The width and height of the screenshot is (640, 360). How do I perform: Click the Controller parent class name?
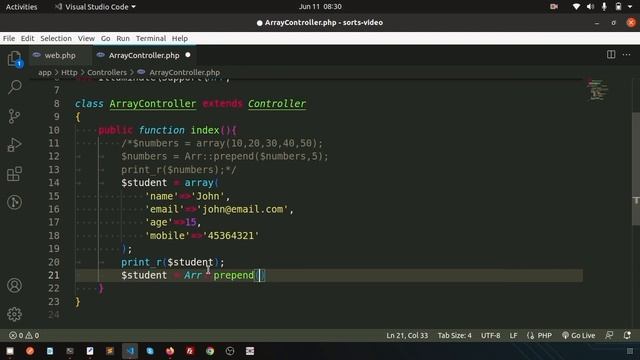pos(277,104)
